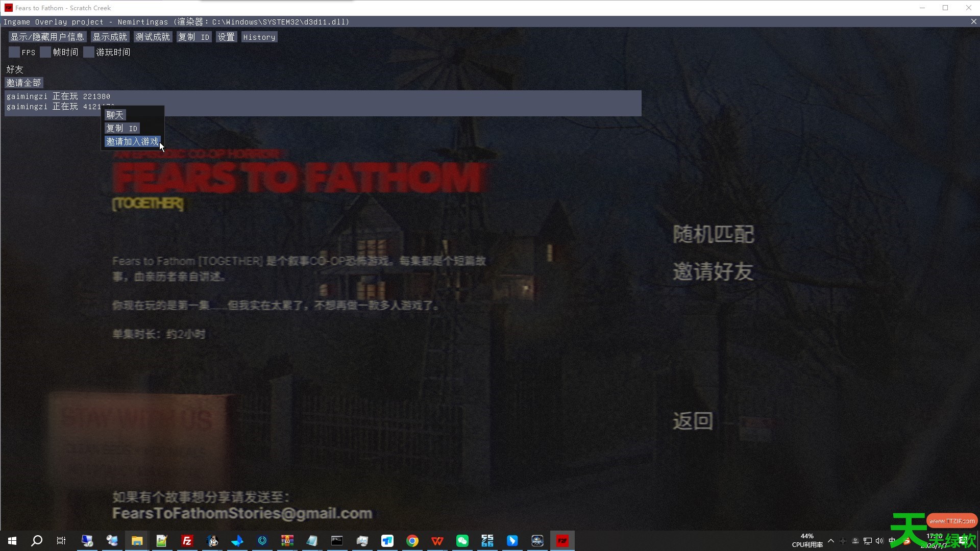Open Google Chrome from taskbar
980x551 pixels.
[x=412, y=541]
